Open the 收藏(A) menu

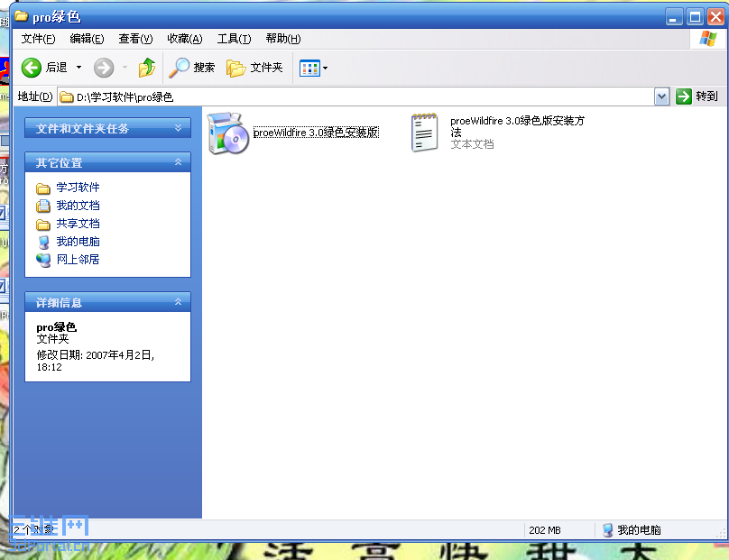pyautogui.click(x=185, y=39)
